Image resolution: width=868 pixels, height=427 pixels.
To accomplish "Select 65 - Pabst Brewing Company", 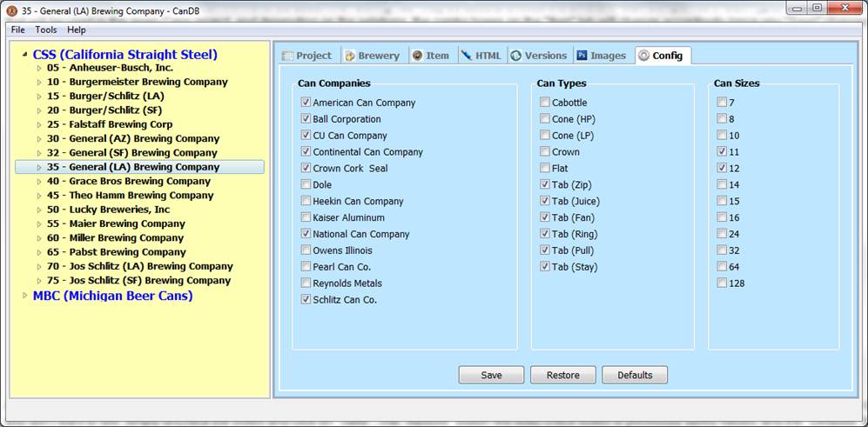I will click(x=117, y=252).
